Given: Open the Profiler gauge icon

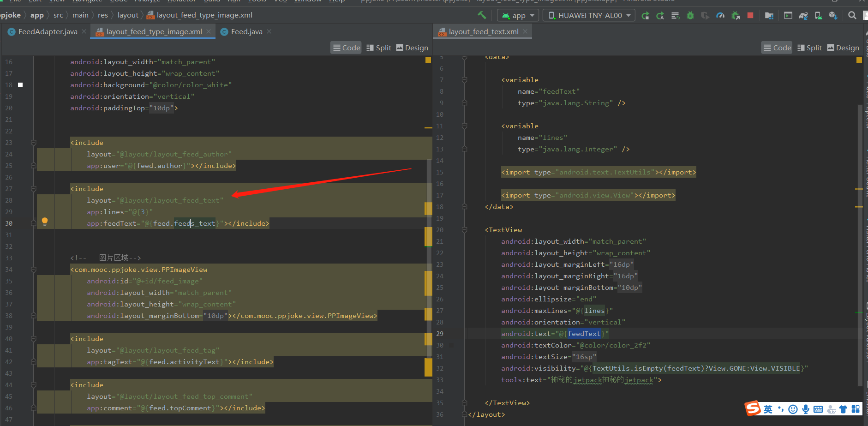Looking at the screenshot, I should tap(720, 16).
